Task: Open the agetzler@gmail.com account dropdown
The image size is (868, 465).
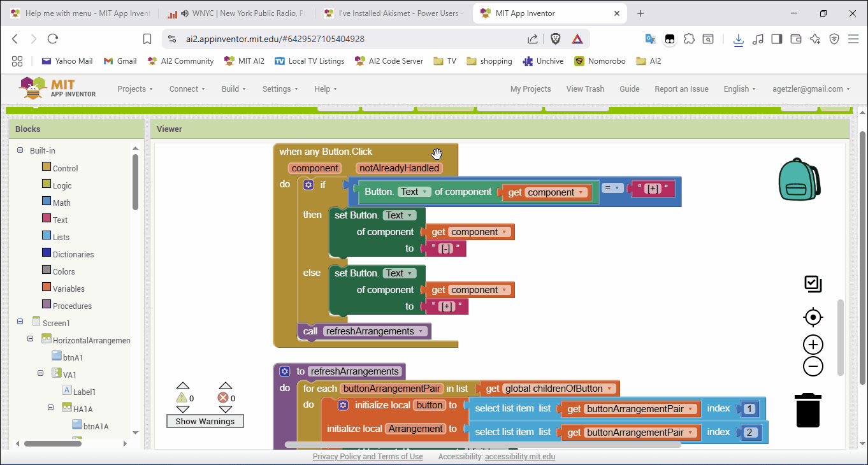Action: pos(811,89)
